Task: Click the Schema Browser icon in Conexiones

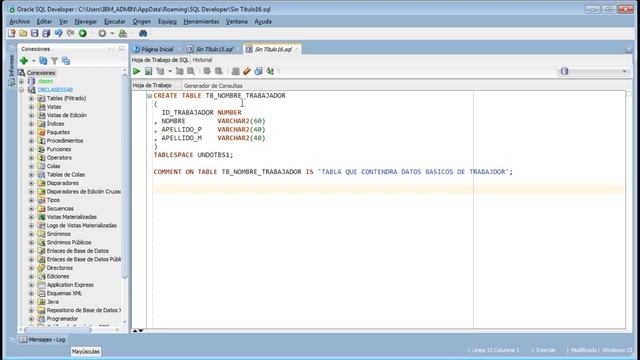Action: click(66, 61)
